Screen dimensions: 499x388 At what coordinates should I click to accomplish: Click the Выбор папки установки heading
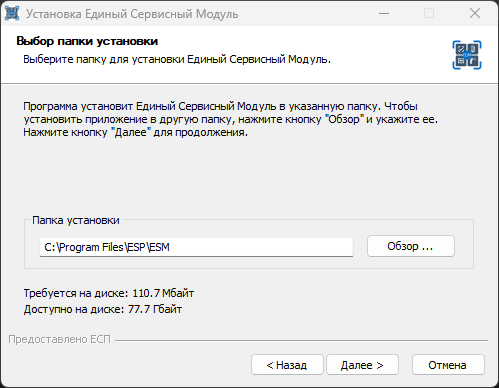[87, 41]
